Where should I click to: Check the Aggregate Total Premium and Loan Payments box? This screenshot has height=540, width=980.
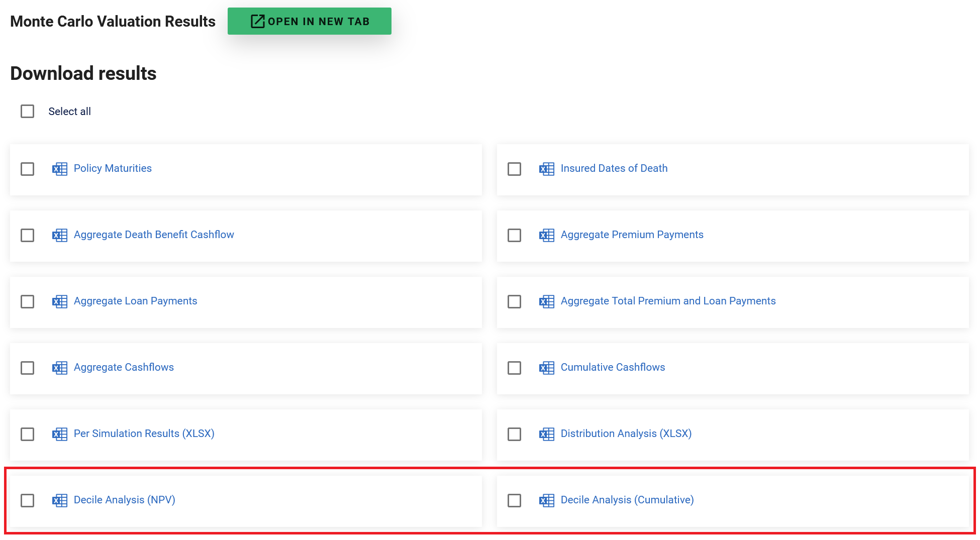[514, 301]
